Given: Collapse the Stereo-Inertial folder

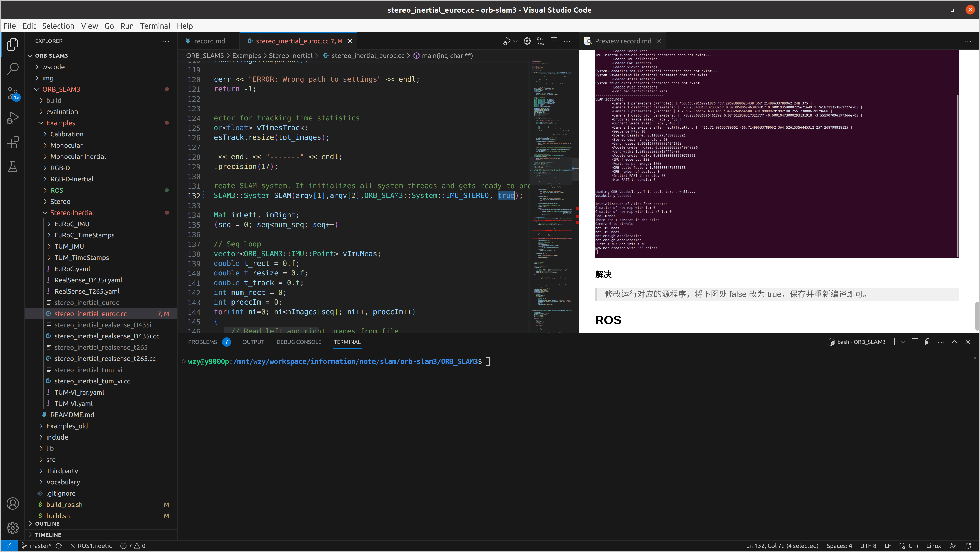Looking at the screenshot, I should [x=101, y=213].
